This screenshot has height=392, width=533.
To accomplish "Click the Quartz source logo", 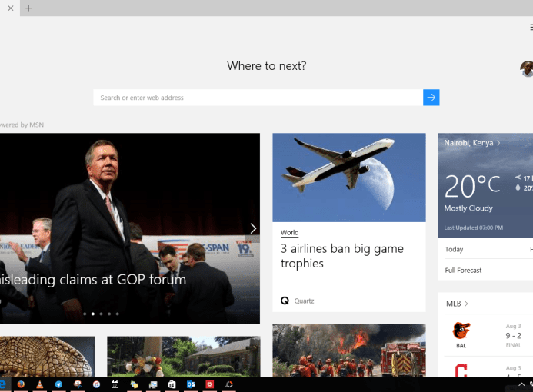I will pos(285,301).
